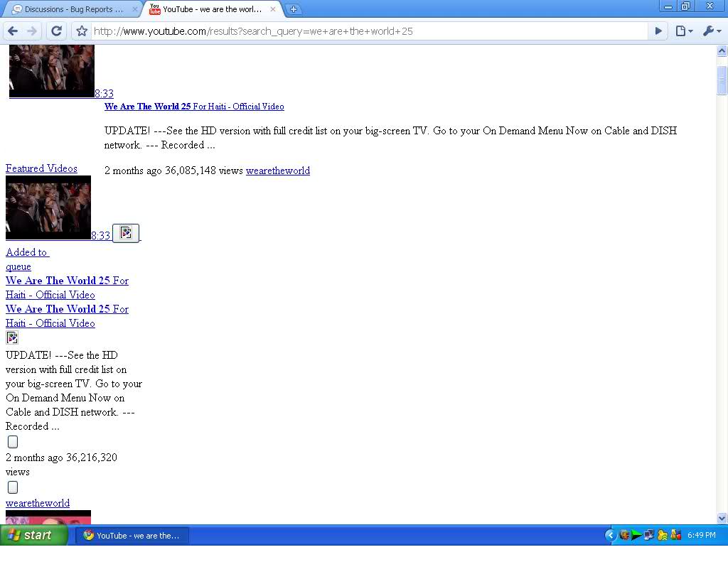Click the '2 months ago 36,216,320' text
728x584 pixels.
[61, 458]
